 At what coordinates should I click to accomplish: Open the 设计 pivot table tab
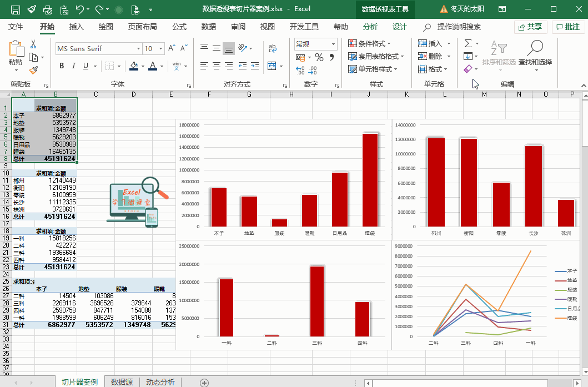point(399,27)
